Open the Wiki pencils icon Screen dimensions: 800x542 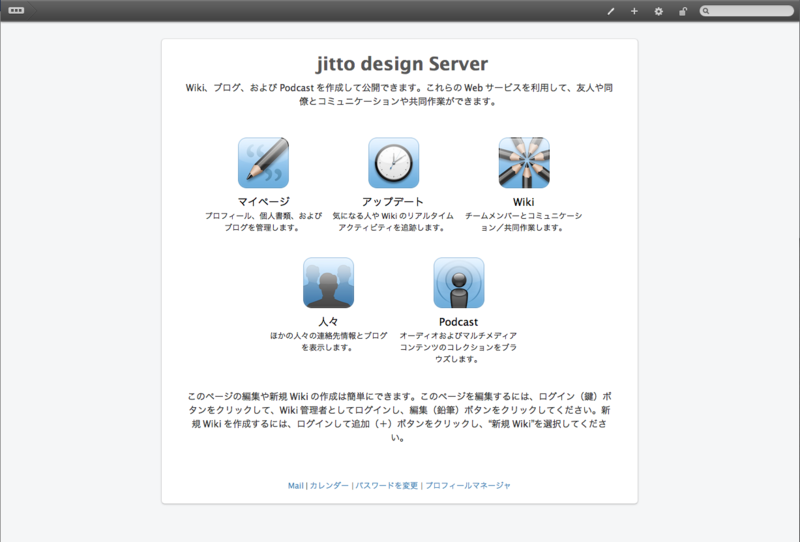[x=524, y=162]
